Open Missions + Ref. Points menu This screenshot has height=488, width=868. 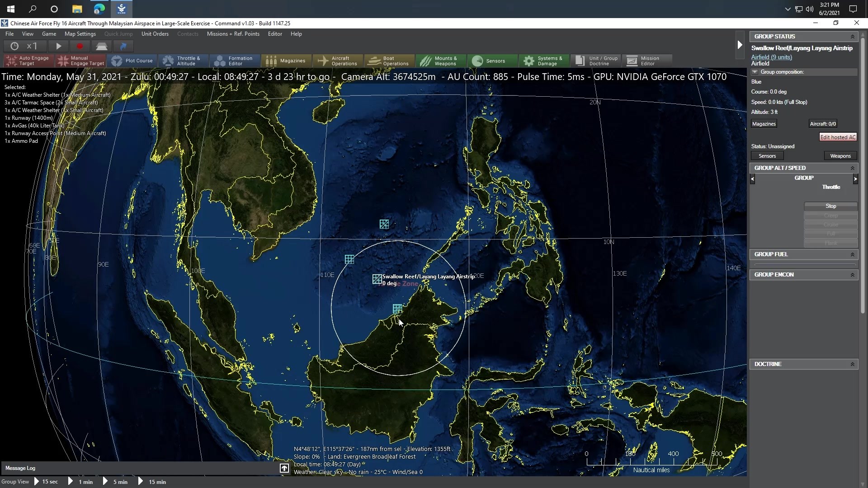(x=233, y=34)
